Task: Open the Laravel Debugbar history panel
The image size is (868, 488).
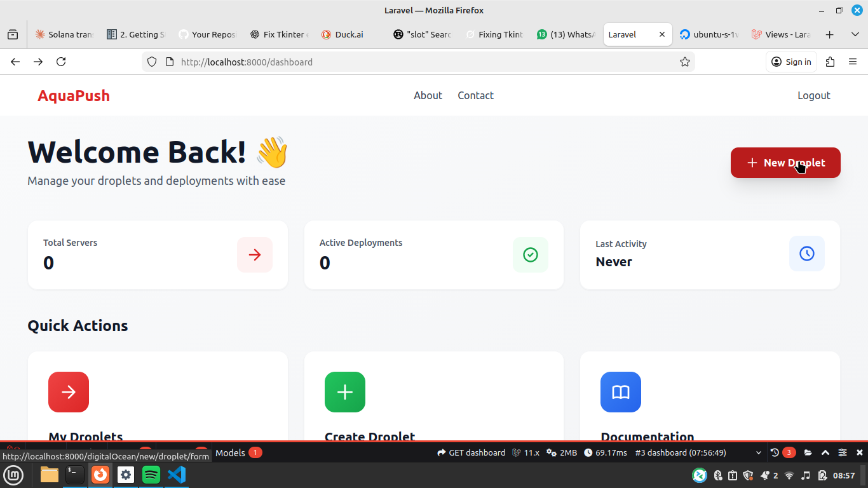Action: (x=774, y=452)
